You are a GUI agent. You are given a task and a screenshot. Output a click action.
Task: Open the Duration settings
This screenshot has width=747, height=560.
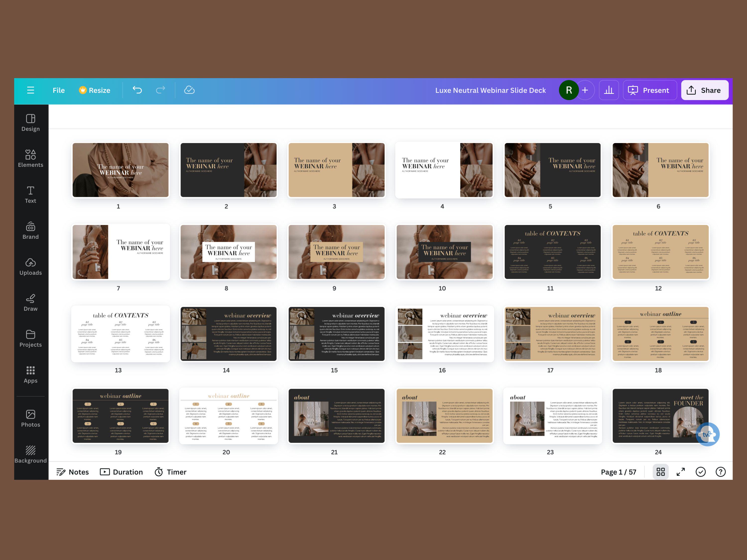pyautogui.click(x=121, y=472)
